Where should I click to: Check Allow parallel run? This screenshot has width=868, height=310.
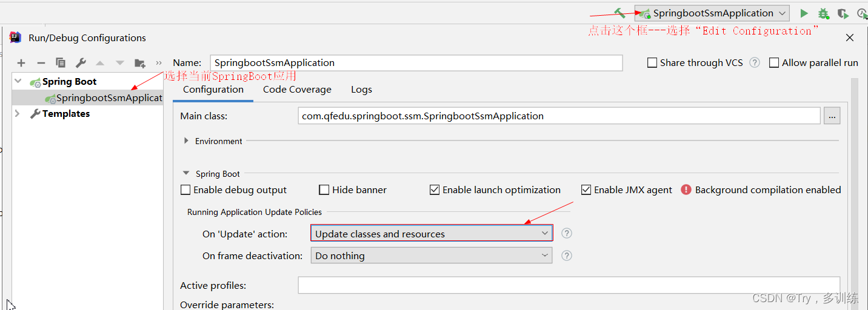coord(774,62)
